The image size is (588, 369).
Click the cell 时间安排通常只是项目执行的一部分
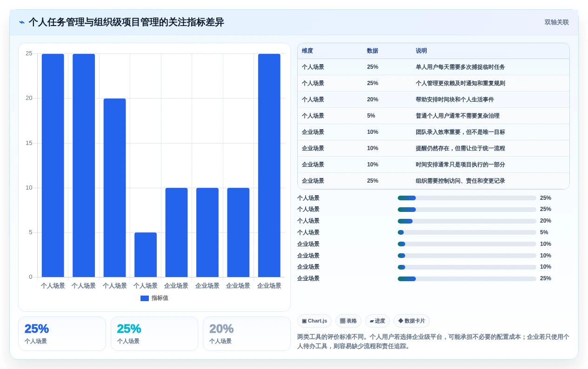coord(461,165)
